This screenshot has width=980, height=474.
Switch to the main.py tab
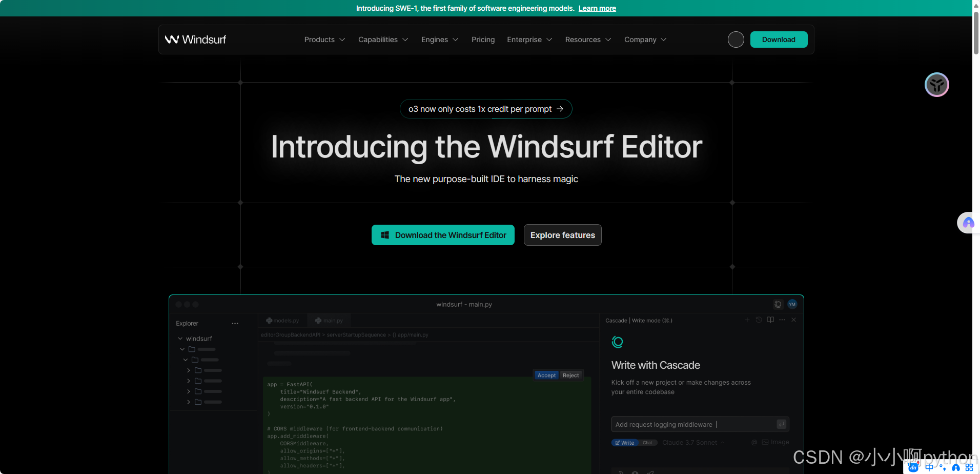coord(329,320)
